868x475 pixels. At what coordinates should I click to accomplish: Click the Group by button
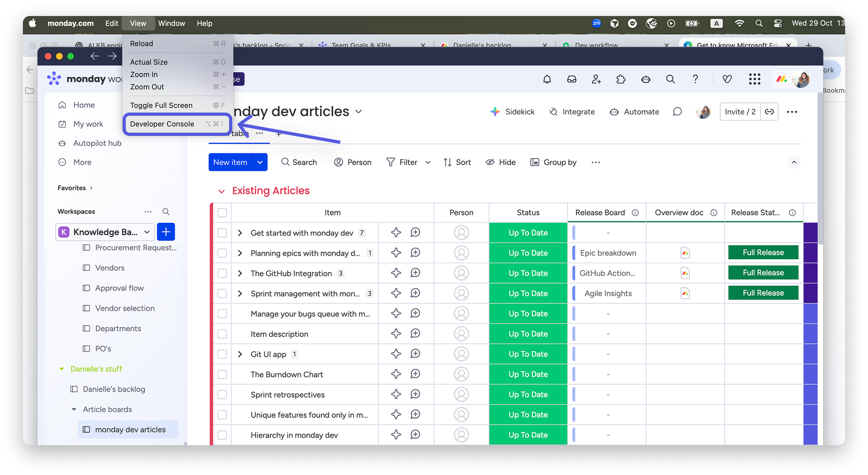tap(553, 162)
